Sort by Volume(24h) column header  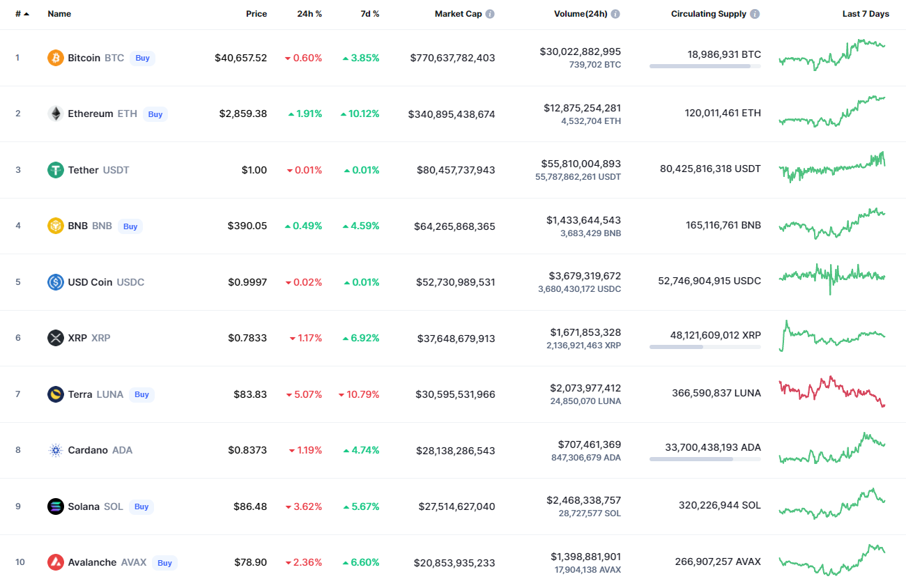581,14
